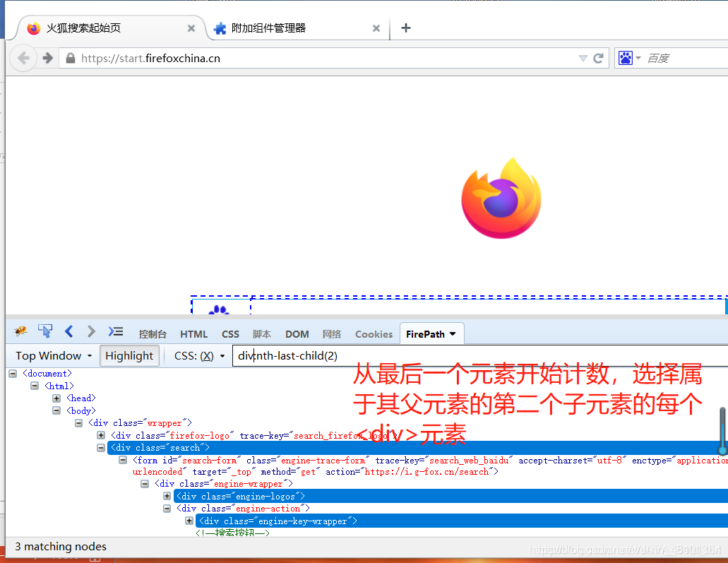728x563 pixels.
Task: Collapse the div class engine-wrapper node
Action: click(145, 484)
